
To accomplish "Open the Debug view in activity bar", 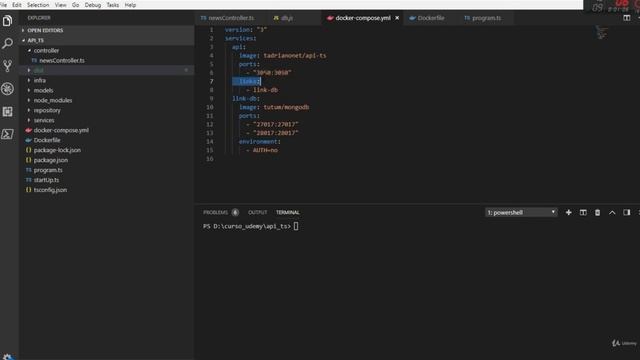I will coord(7,89).
